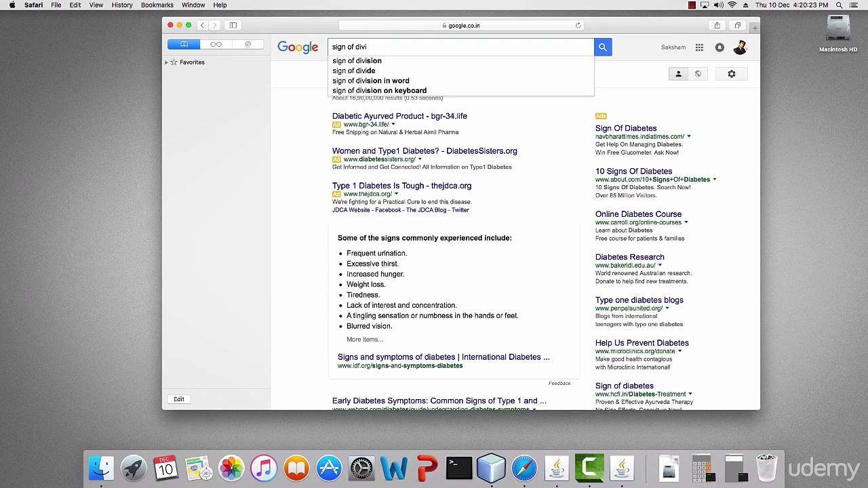
Task: Open the Apple menu
Action: (x=12, y=5)
